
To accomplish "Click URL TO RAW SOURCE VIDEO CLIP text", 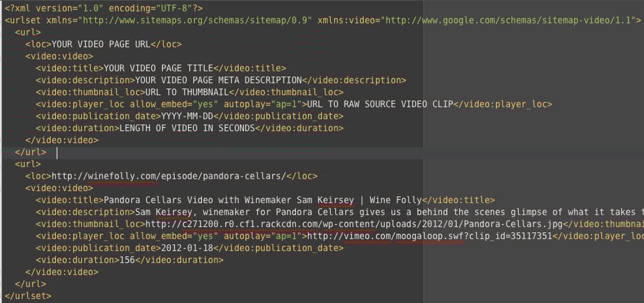I will 380,104.
